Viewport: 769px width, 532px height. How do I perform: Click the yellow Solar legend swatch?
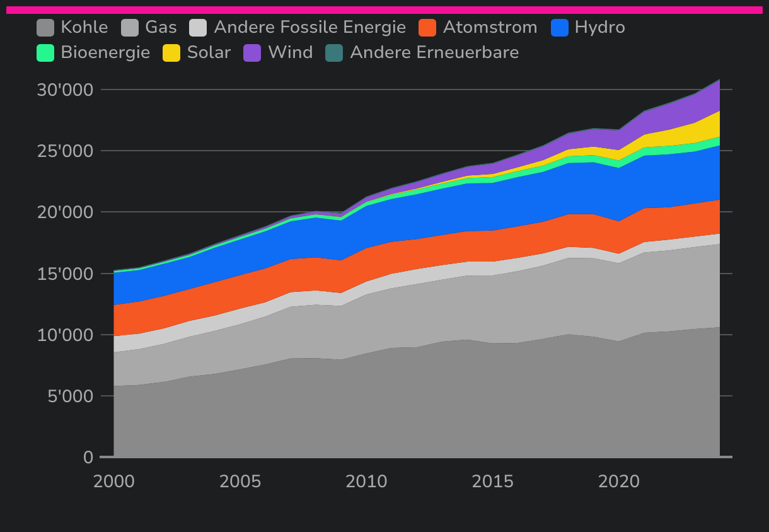pyautogui.click(x=171, y=53)
